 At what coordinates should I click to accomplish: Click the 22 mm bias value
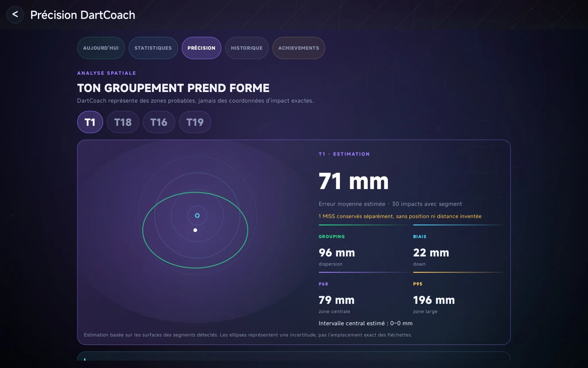[x=431, y=253]
